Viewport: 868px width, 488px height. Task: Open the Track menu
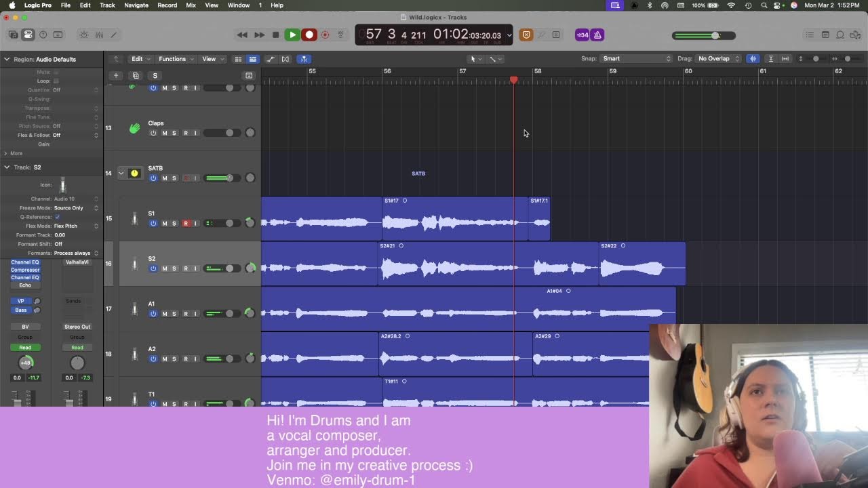107,5
